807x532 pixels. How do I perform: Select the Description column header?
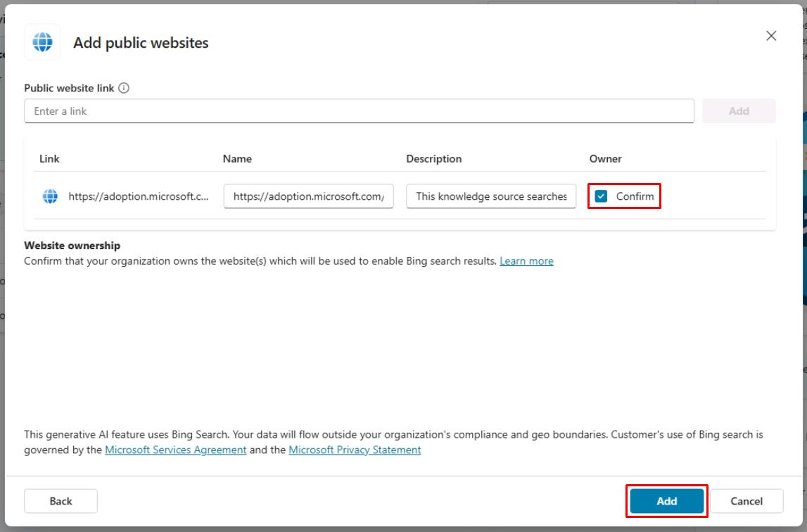click(433, 159)
